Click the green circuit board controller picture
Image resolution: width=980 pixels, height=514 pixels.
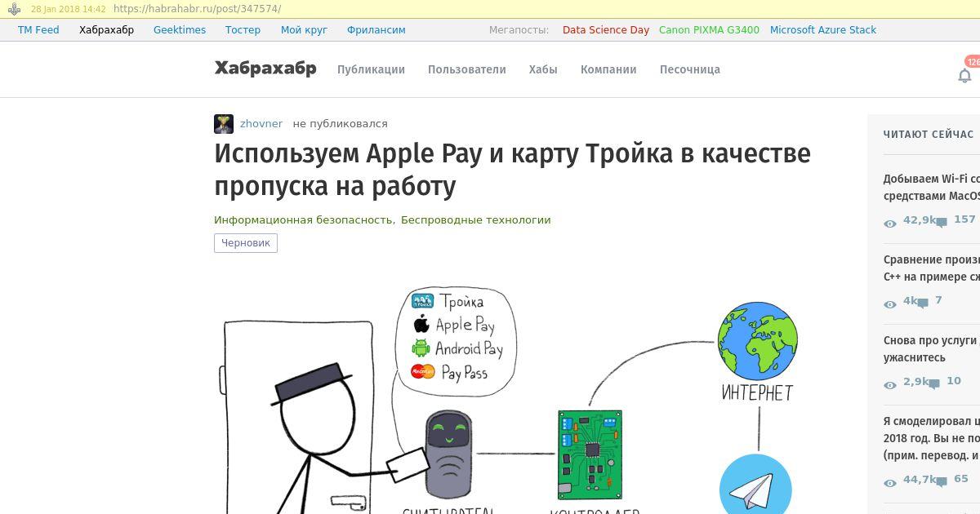[x=590, y=454]
